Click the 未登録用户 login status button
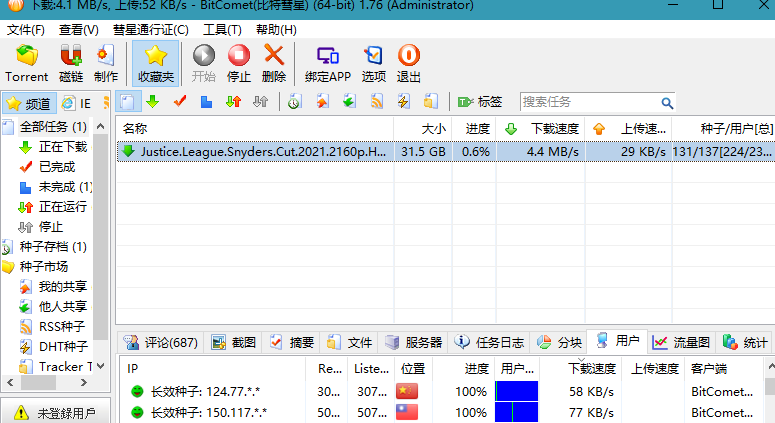This screenshot has height=423, width=775. tap(55, 412)
